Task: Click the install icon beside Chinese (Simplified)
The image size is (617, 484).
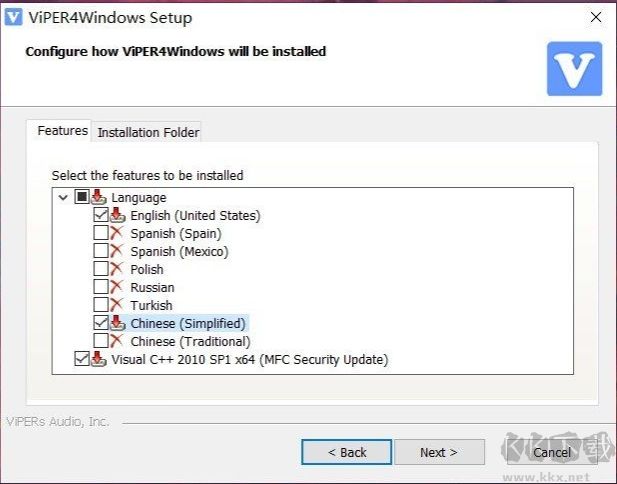Action: (118, 323)
